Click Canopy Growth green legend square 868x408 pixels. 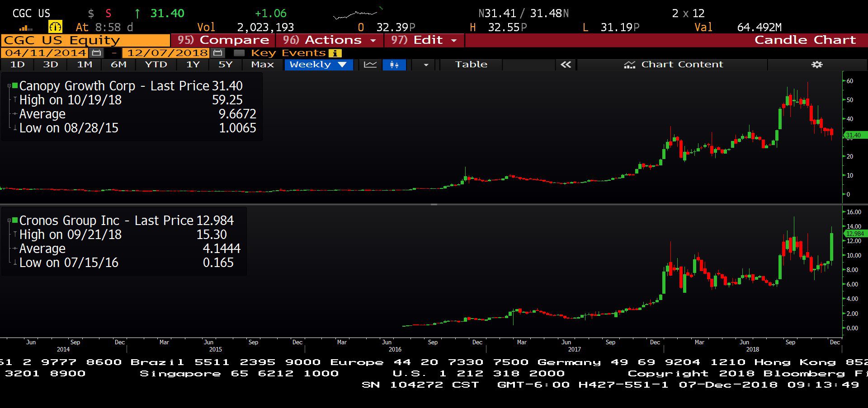tap(15, 85)
